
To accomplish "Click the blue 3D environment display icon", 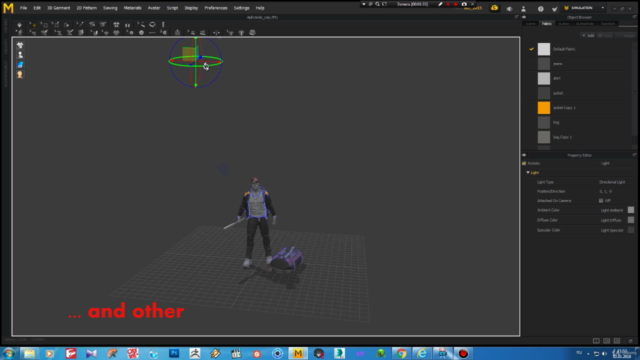I will coord(20,65).
